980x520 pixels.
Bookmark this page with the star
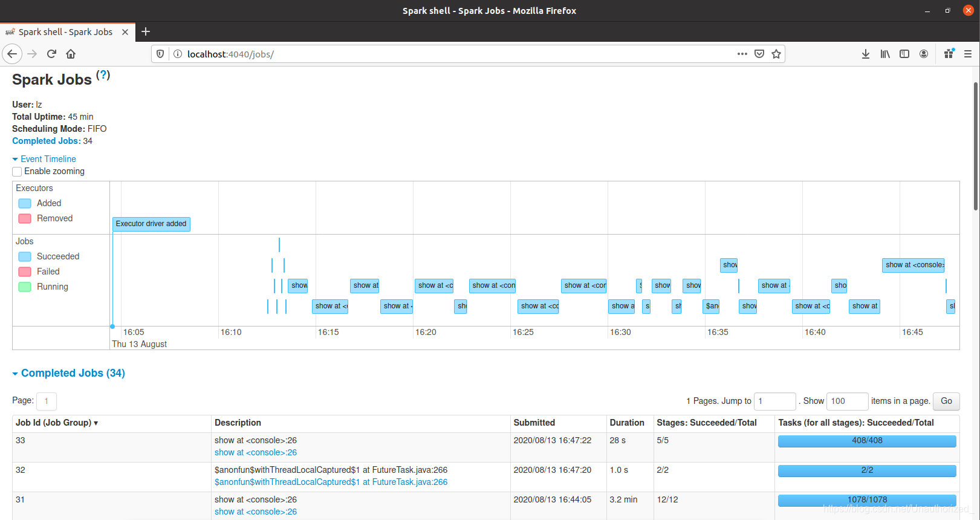pyautogui.click(x=776, y=54)
